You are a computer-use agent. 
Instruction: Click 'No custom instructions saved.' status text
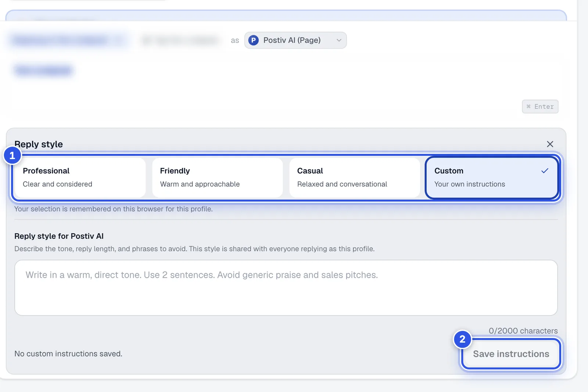pos(68,354)
